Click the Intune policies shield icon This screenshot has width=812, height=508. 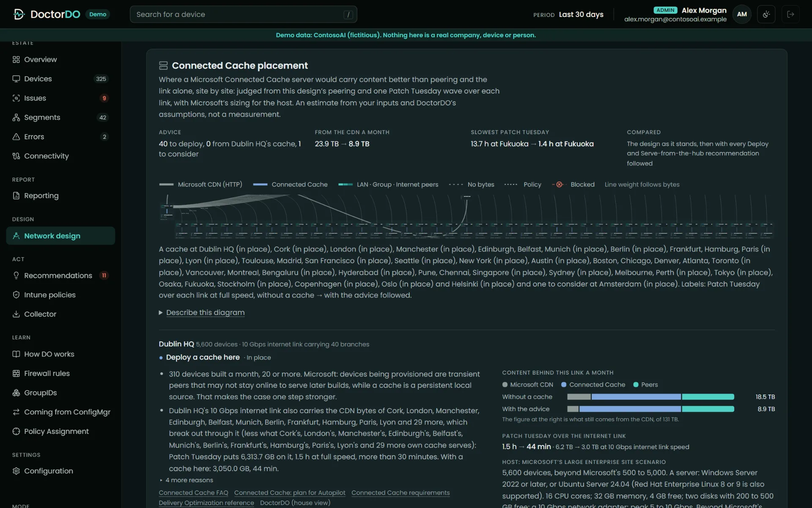[16, 295]
